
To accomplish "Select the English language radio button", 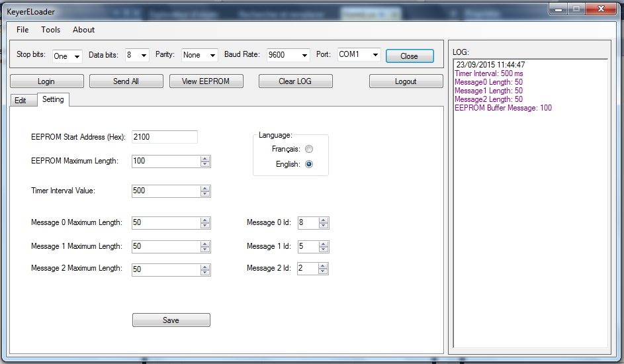I will (x=309, y=164).
